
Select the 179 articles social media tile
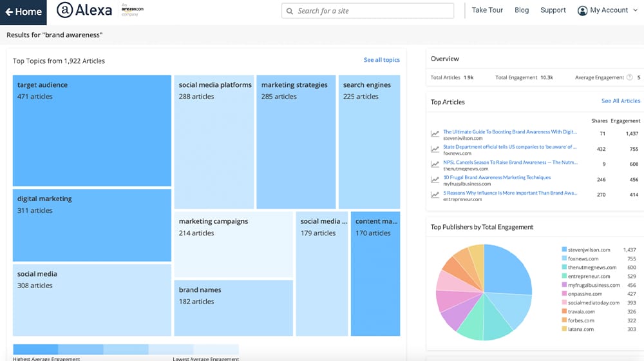coord(322,274)
